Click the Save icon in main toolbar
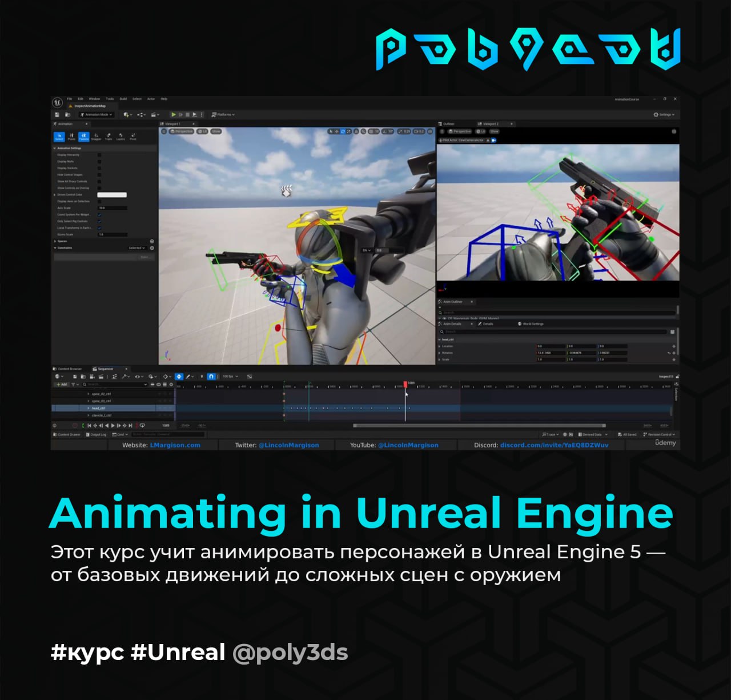 pos(57,114)
